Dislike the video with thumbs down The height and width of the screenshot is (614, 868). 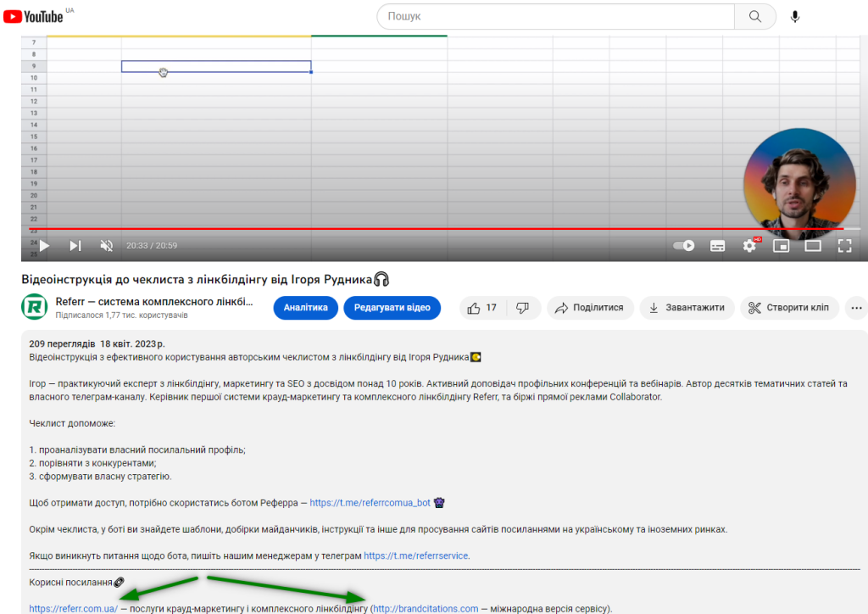[523, 308]
